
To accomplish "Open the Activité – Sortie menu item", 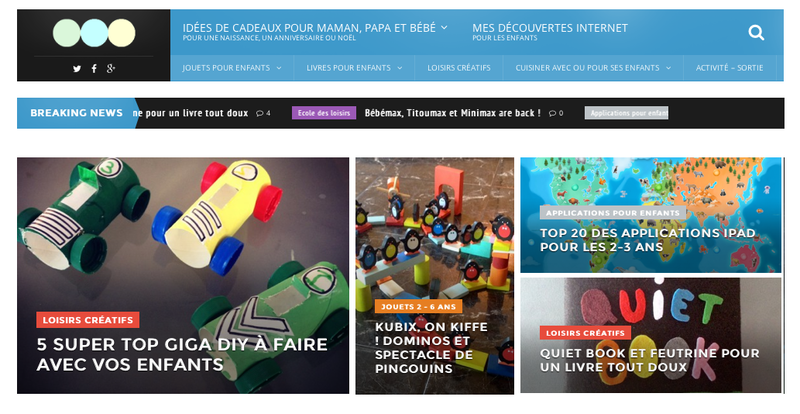I will pyautogui.click(x=730, y=68).
